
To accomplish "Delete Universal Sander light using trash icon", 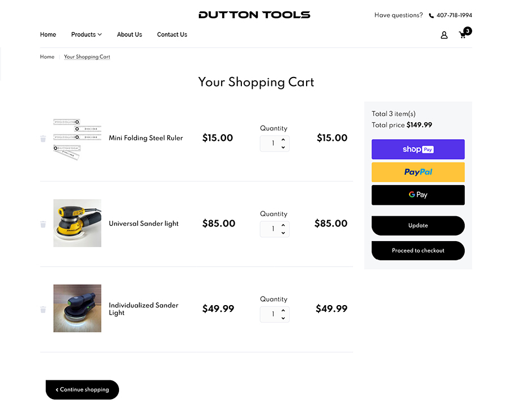I will (x=42, y=224).
